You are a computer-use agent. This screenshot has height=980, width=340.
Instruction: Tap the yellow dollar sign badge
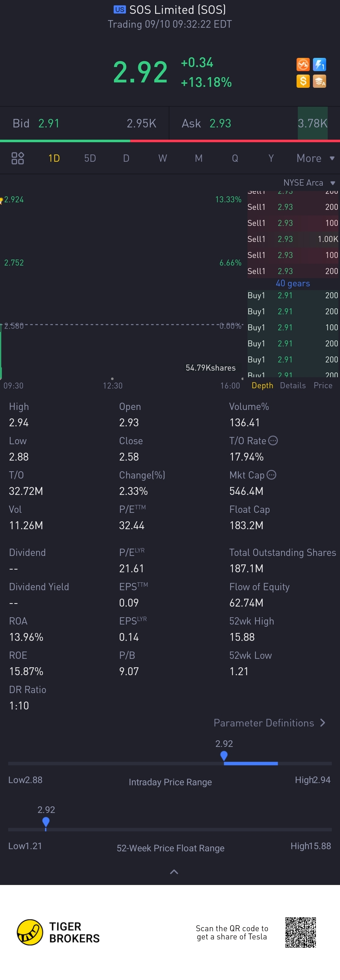pyautogui.click(x=303, y=81)
